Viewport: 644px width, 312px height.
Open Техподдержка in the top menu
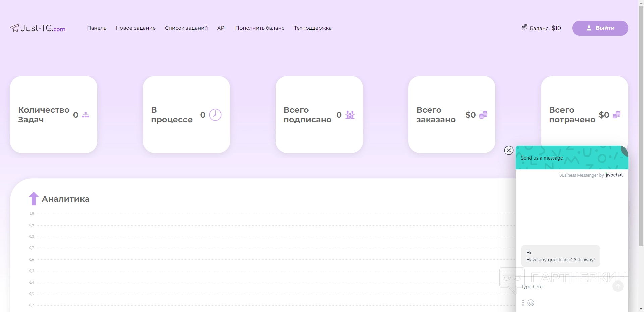point(313,28)
